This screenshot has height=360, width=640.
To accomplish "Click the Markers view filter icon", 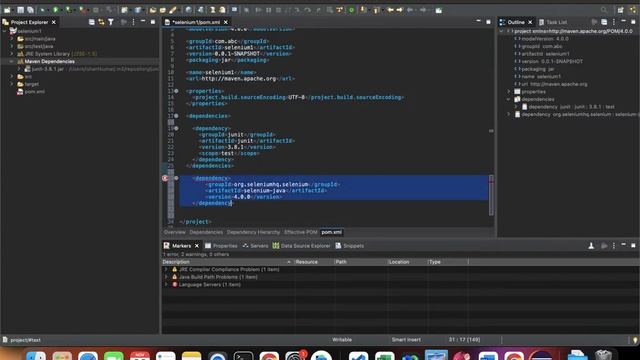I will click(591, 246).
